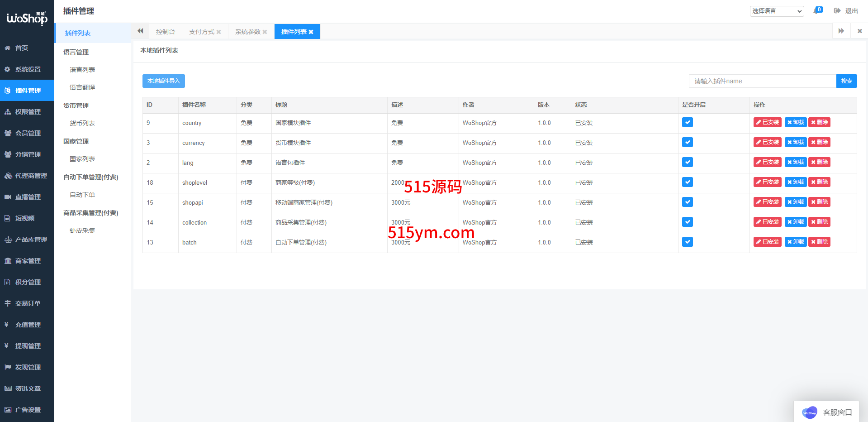
Task: Select 语言列表 in the submenu
Action: (x=82, y=70)
